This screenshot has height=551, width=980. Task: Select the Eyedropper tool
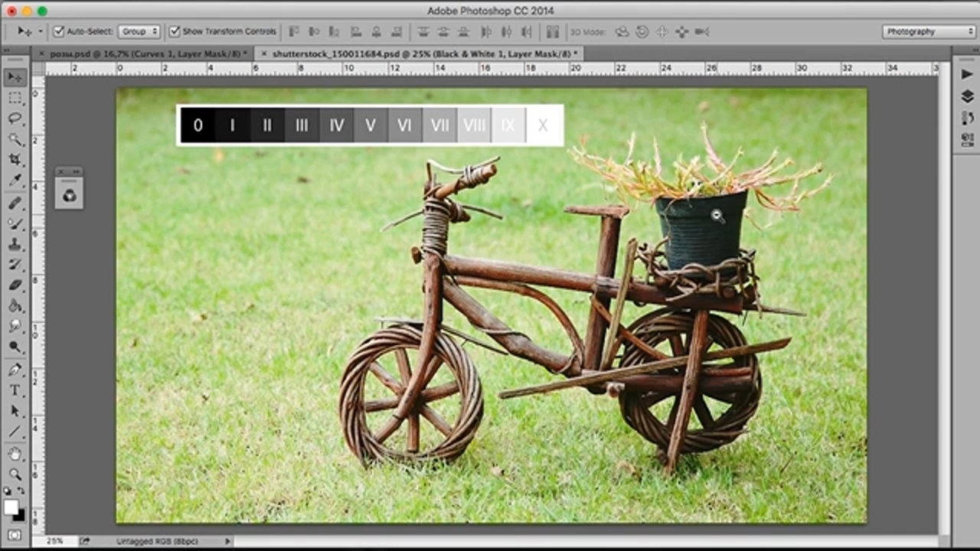coord(15,181)
